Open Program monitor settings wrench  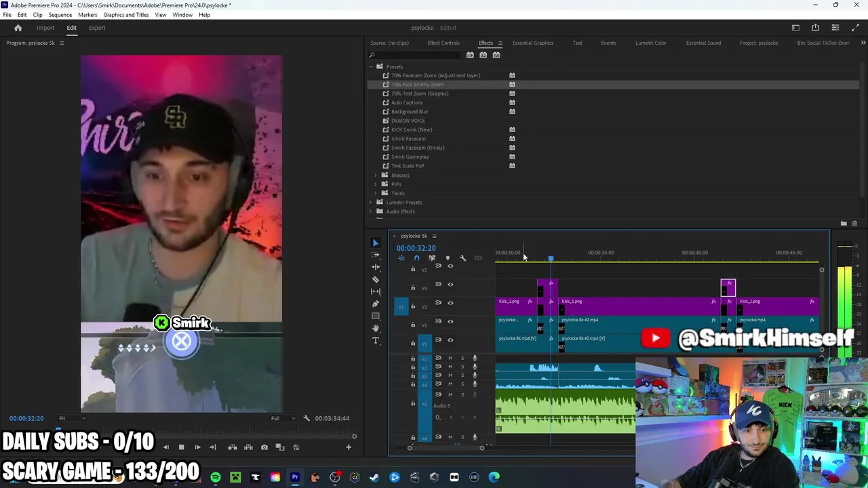pyautogui.click(x=307, y=418)
